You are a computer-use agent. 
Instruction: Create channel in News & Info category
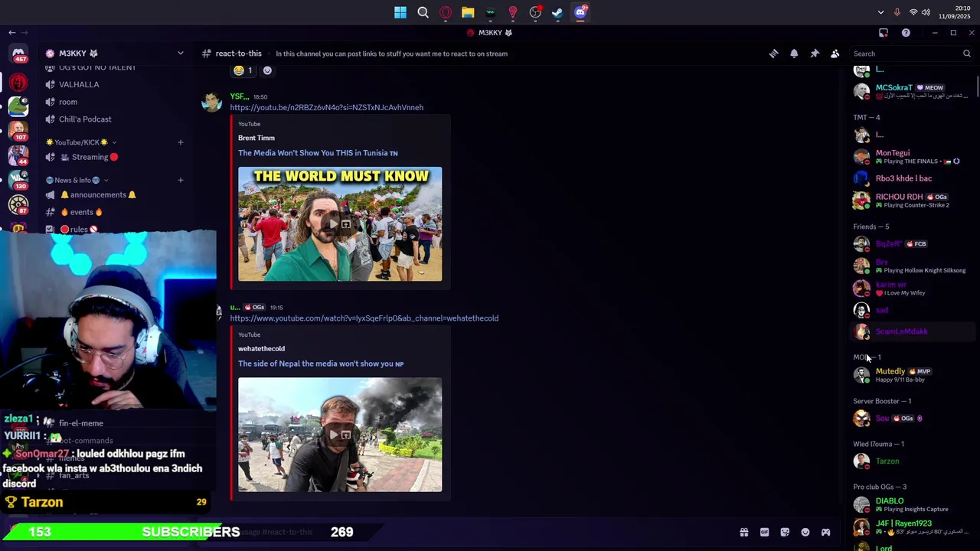181,180
